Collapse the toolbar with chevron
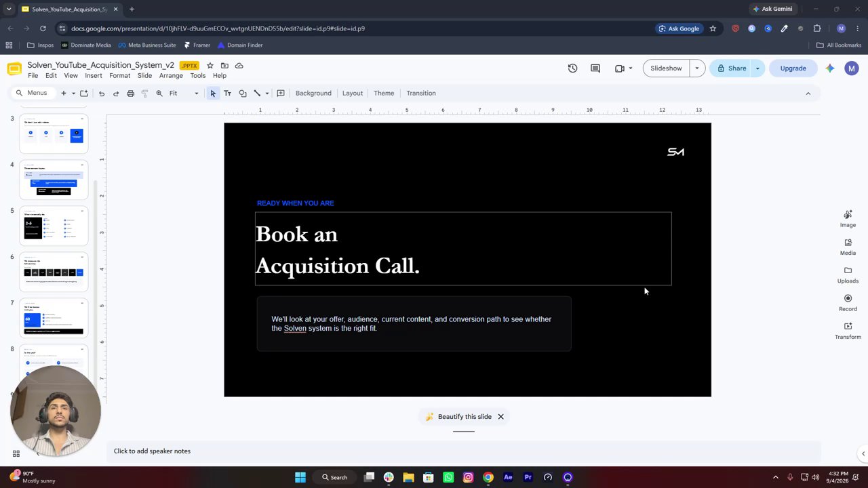This screenshot has height=488, width=868. (x=808, y=94)
